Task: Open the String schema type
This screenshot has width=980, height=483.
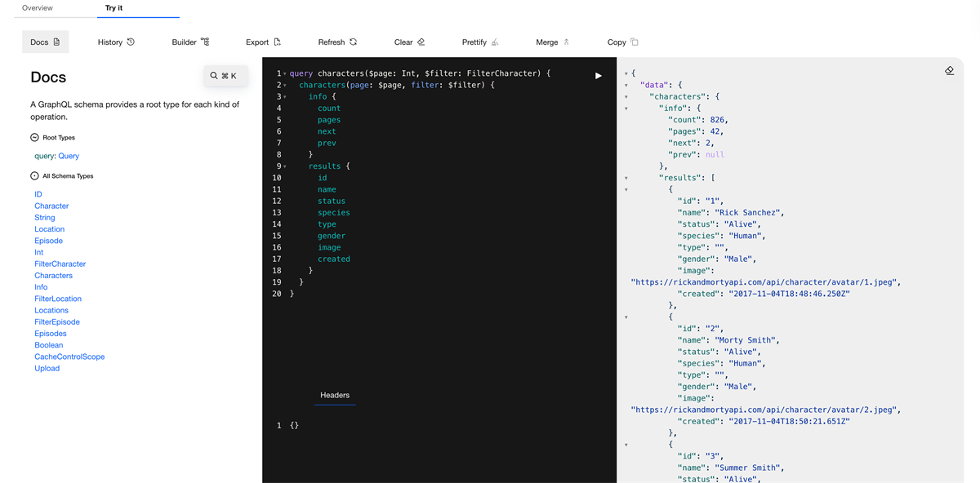Action: pos(45,218)
